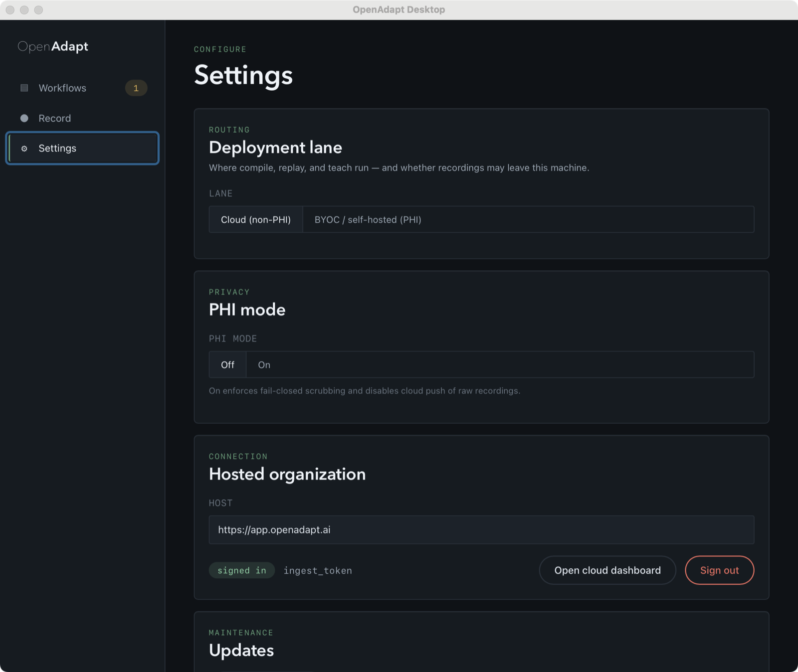This screenshot has height=672, width=798.
Task: Set PHI mode to Off
Action: pos(227,364)
